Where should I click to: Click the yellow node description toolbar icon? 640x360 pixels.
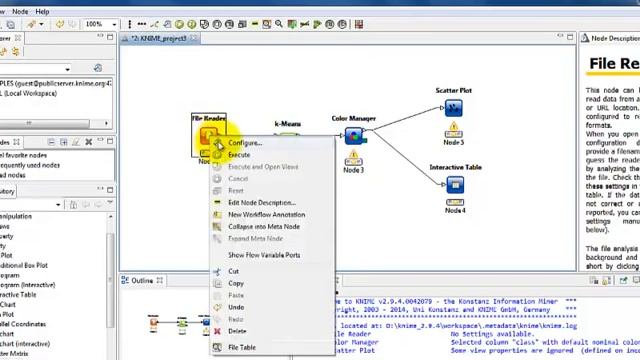[x=255, y=24]
